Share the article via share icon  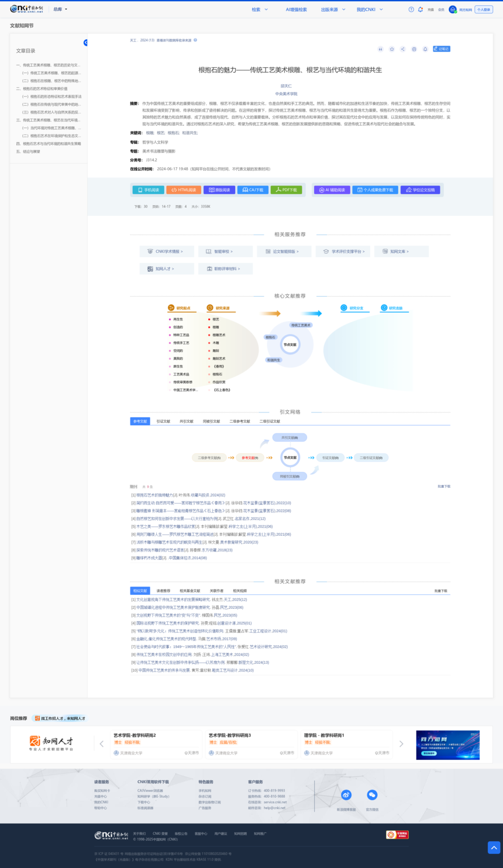click(x=403, y=49)
